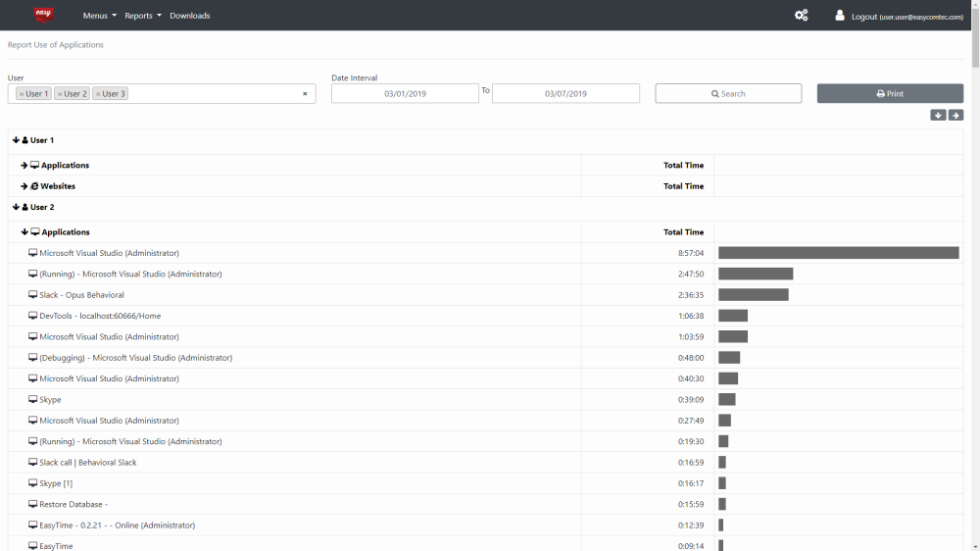980x551 pixels.
Task: Click monitor icon beside Skype row
Action: pyautogui.click(x=32, y=400)
